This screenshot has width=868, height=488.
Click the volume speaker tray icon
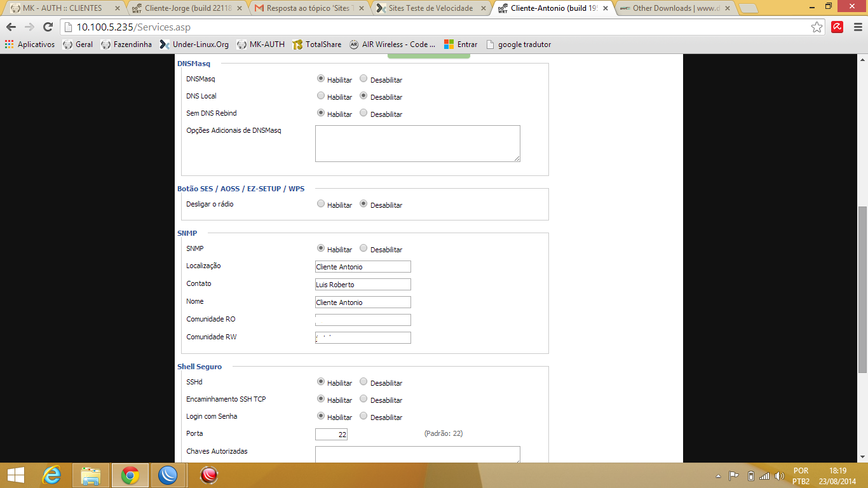[x=780, y=475]
